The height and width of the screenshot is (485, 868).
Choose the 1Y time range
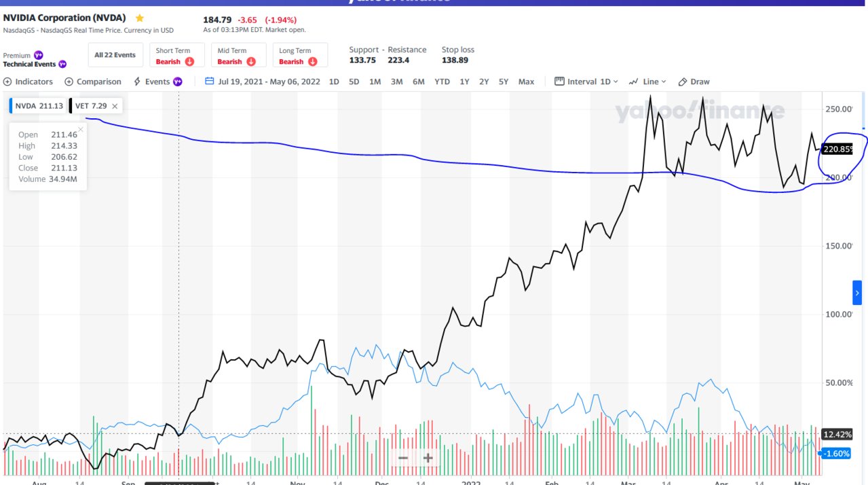[x=464, y=82]
